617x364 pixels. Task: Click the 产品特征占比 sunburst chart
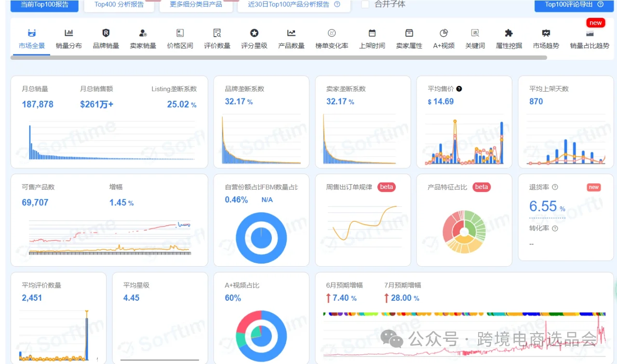464,231
